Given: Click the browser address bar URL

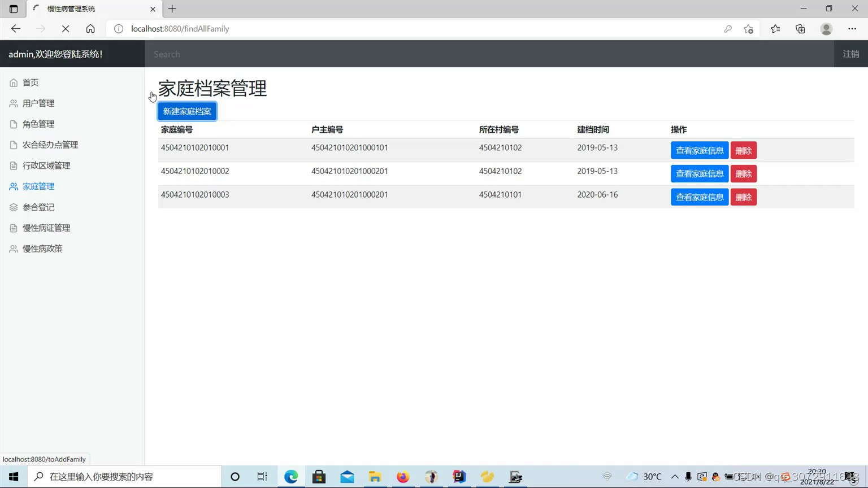Looking at the screenshot, I should (x=180, y=29).
